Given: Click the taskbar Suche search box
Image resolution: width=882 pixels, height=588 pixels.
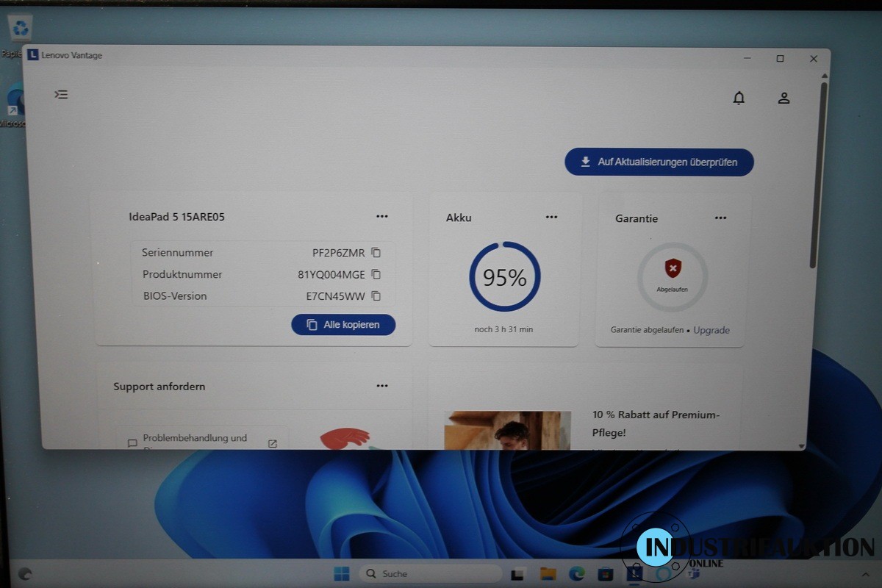Looking at the screenshot, I should point(430,573).
